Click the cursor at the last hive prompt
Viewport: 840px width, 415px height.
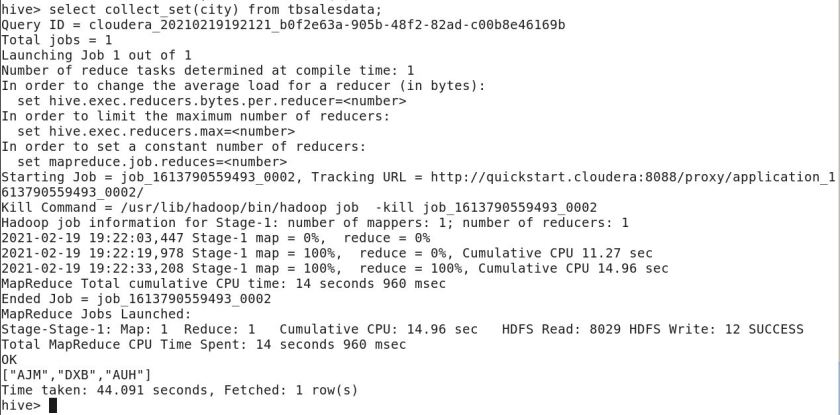pyautogui.click(x=53, y=405)
